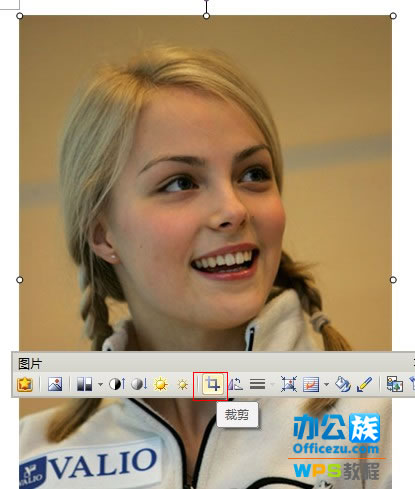Expand the text wrapping dropdown arrow

tap(326, 385)
